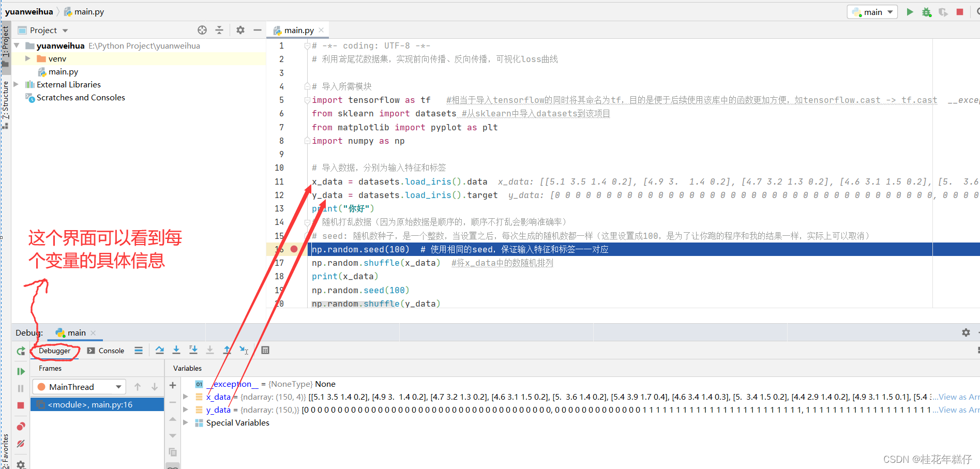Remove watch with minus button
Screen dimensions: 980x469
point(173,402)
